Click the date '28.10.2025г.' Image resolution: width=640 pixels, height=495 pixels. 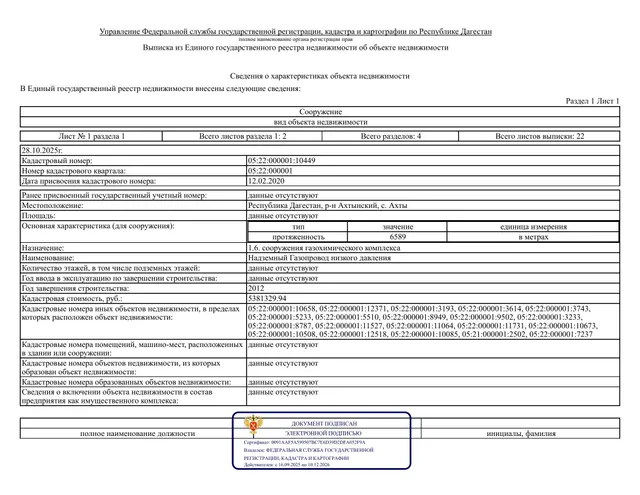tap(42, 150)
